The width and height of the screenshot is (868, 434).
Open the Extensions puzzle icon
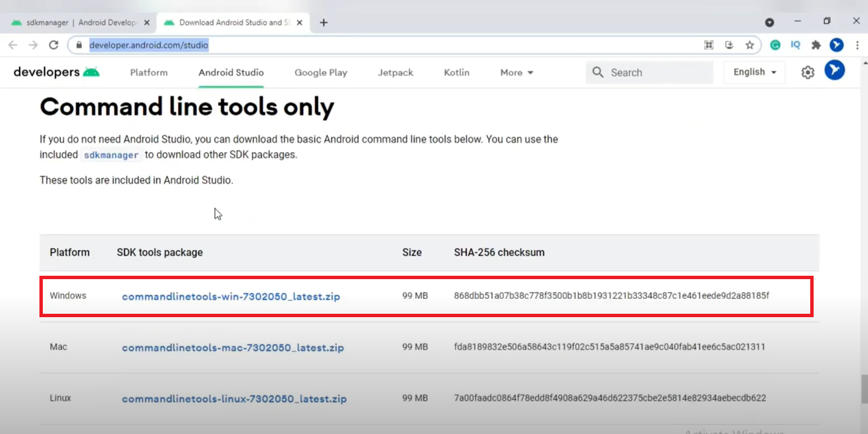click(x=816, y=45)
